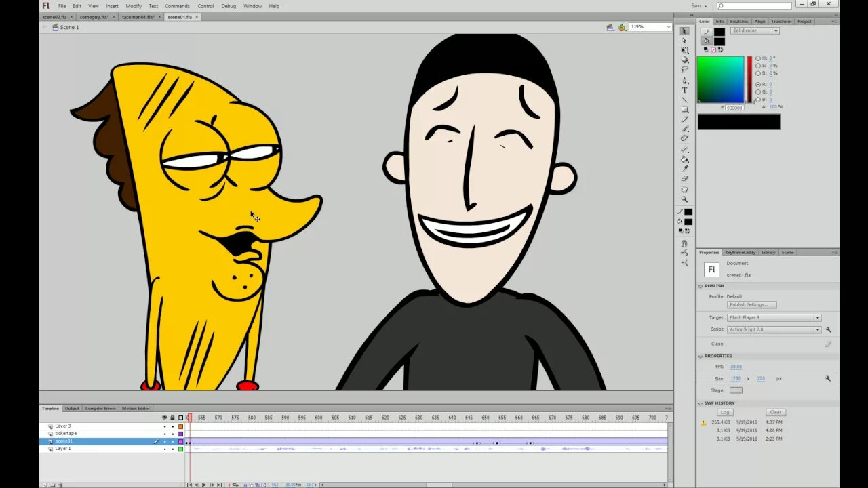Select the 3D Rotation tool
Image resolution: width=868 pixels, height=488 pixels.
684,60
